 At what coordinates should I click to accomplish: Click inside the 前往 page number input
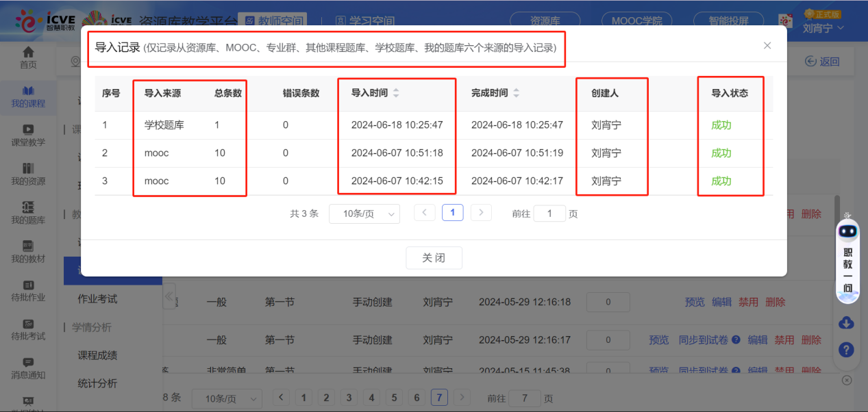pos(550,213)
